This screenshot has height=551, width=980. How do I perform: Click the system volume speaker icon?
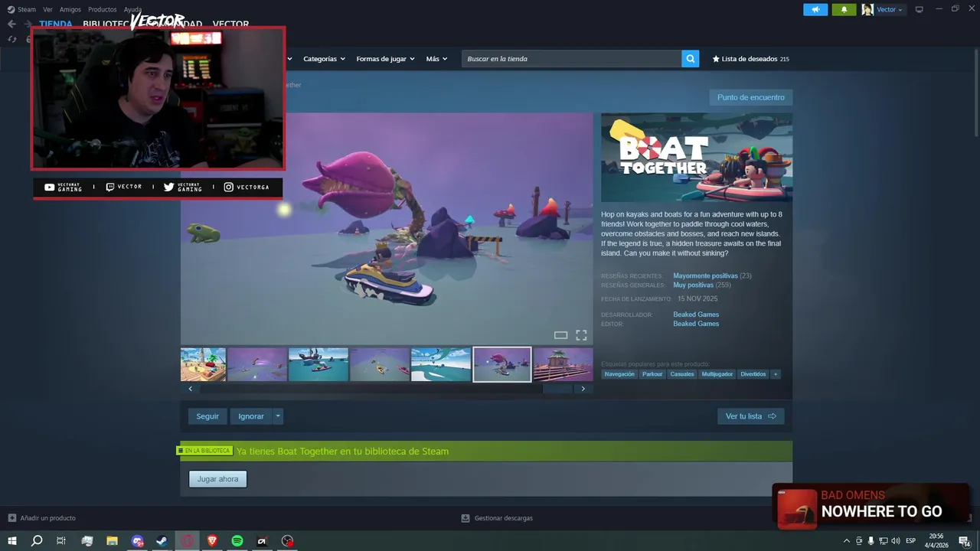pos(895,541)
